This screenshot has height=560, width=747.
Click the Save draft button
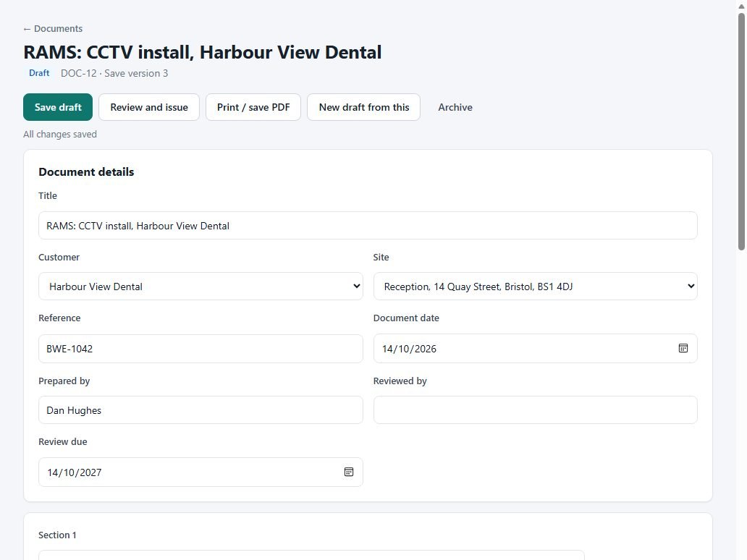(x=58, y=107)
